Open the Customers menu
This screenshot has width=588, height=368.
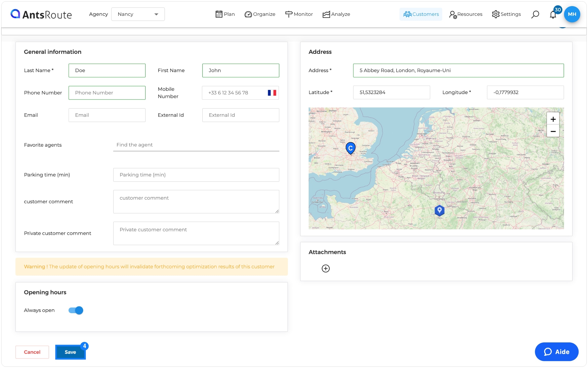421,14
